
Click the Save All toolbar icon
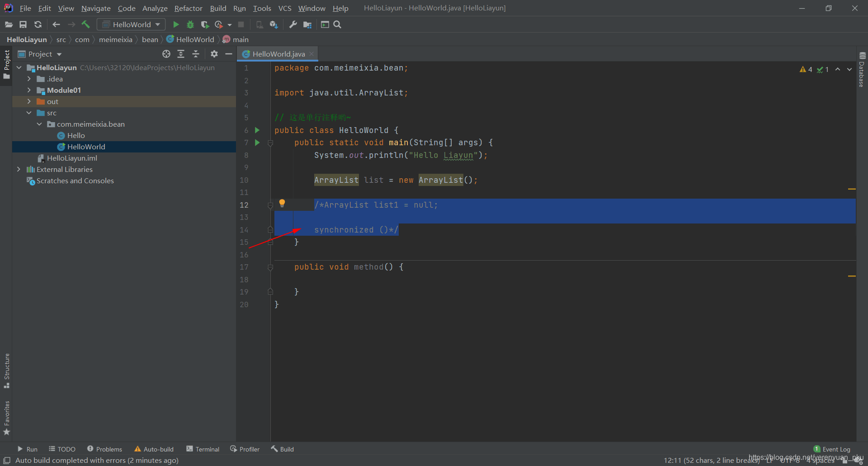click(x=23, y=24)
